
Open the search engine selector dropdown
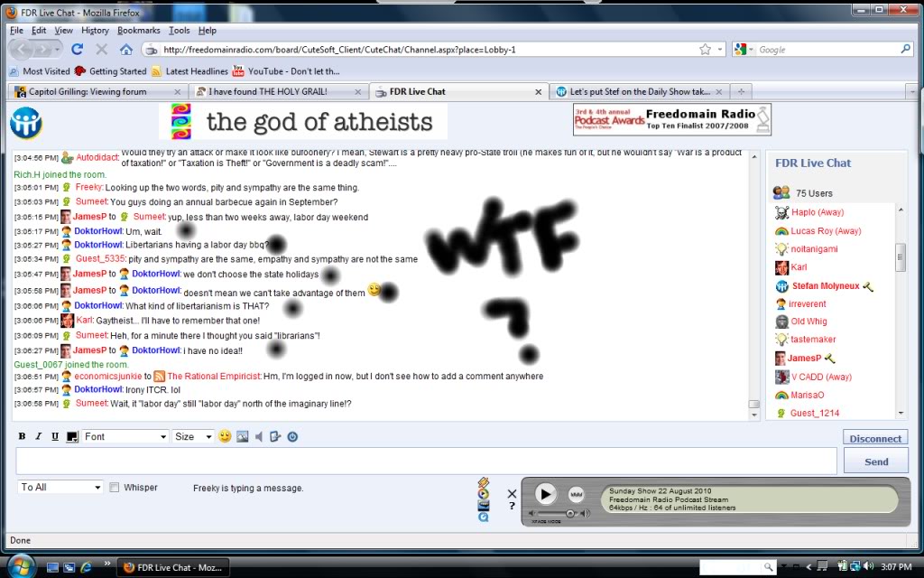[x=744, y=50]
